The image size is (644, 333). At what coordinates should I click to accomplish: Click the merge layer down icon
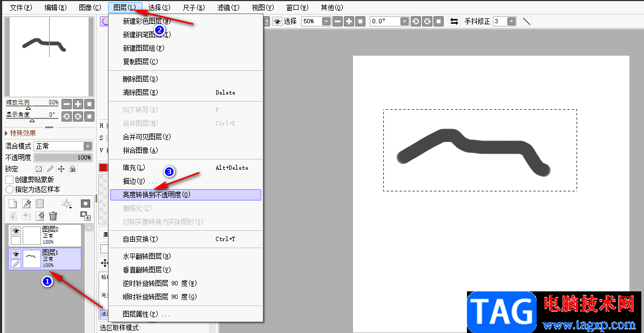click(x=26, y=216)
